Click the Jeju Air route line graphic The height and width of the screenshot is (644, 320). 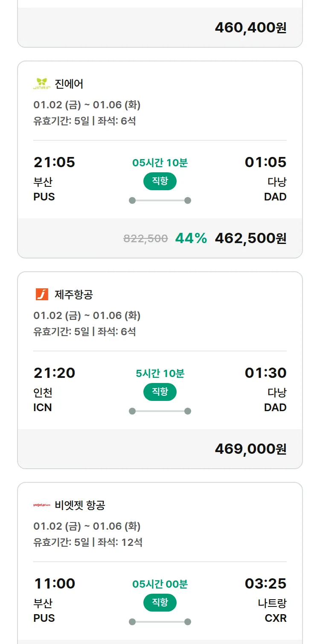160,411
